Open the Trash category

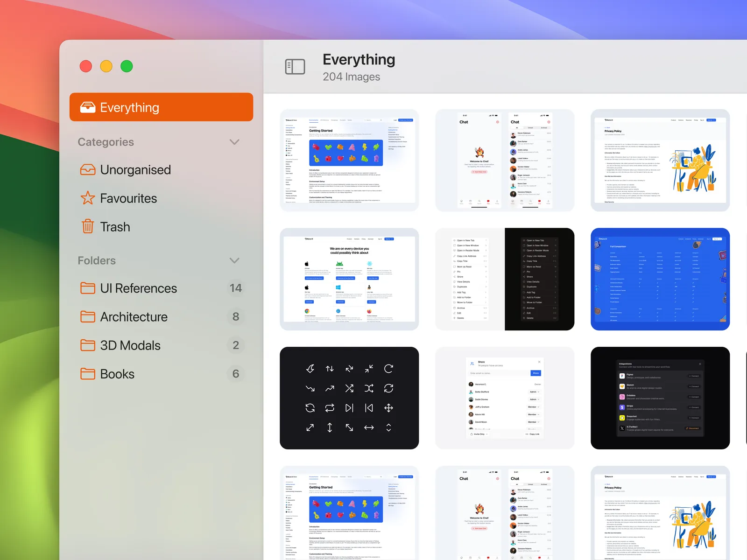pos(115,227)
